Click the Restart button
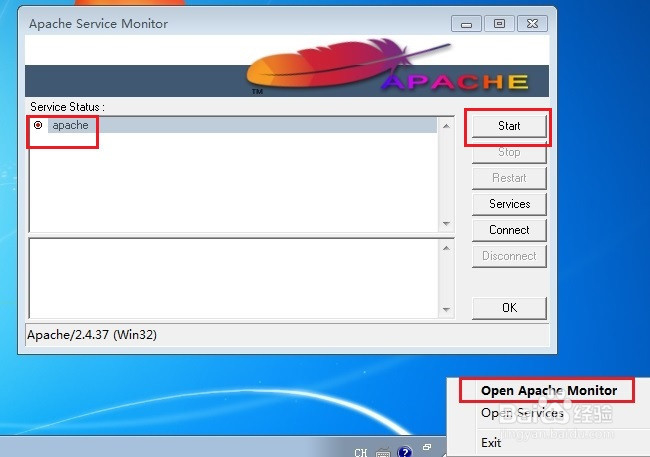Screen dimensions: 650x457 click(509, 178)
